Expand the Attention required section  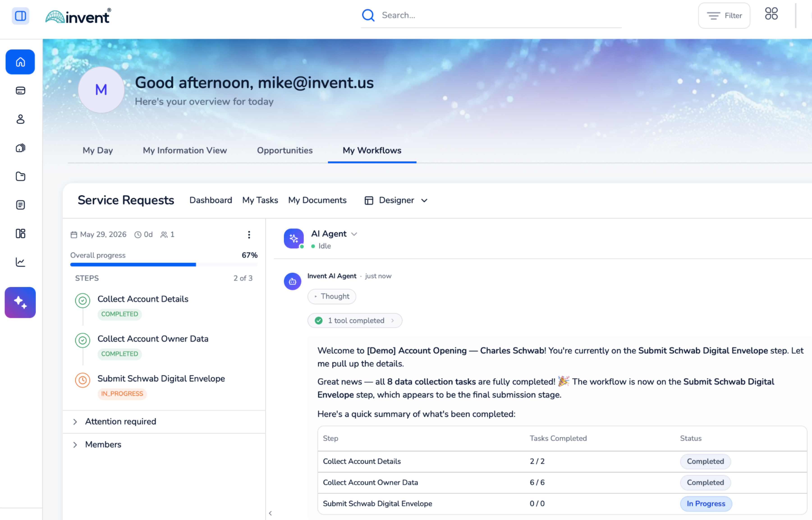point(164,421)
